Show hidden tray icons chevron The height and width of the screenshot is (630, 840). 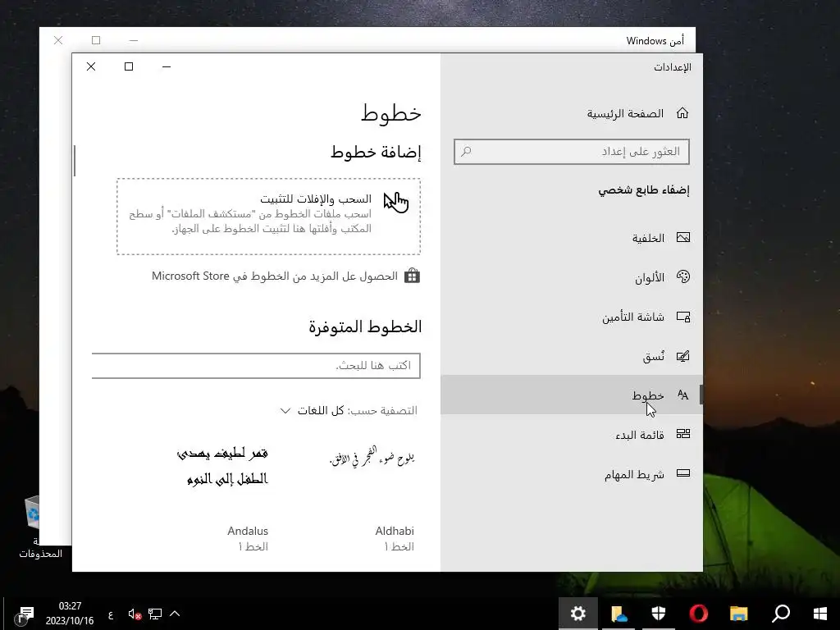(175, 614)
